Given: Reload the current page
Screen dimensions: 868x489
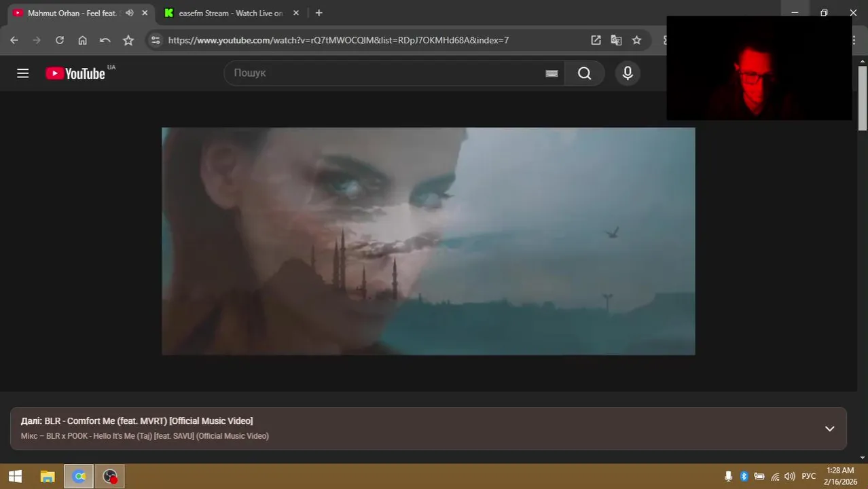Looking at the screenshot, I should (x=60, y=40).
